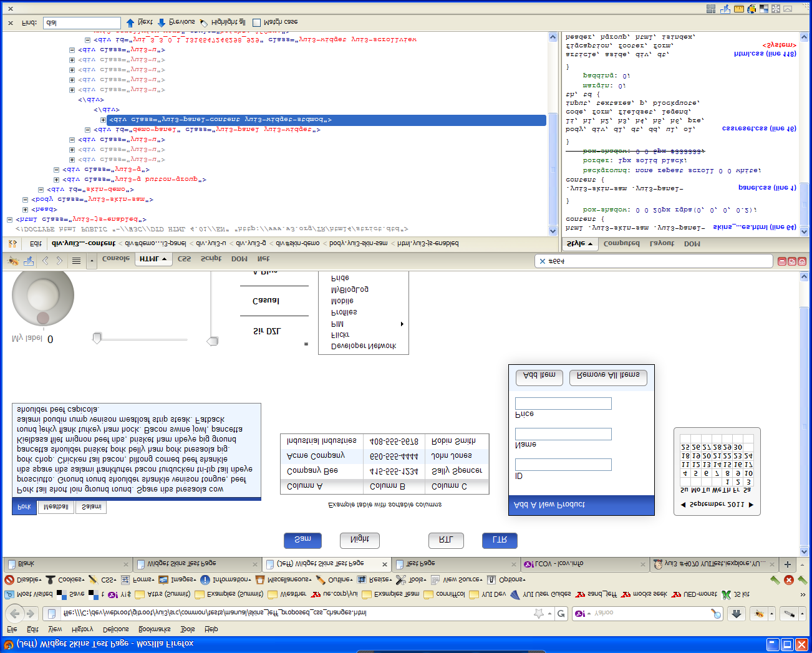Click the Add Item button

(x=539, y=377)
